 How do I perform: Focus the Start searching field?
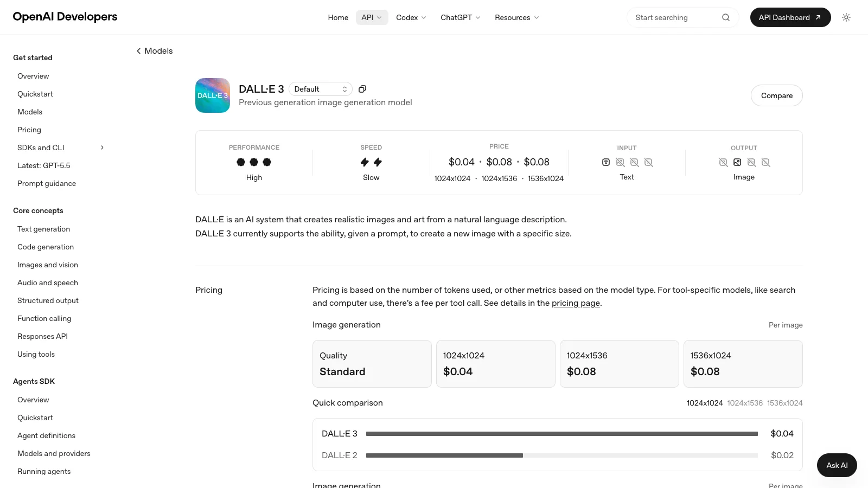click(x=682, y=17)
